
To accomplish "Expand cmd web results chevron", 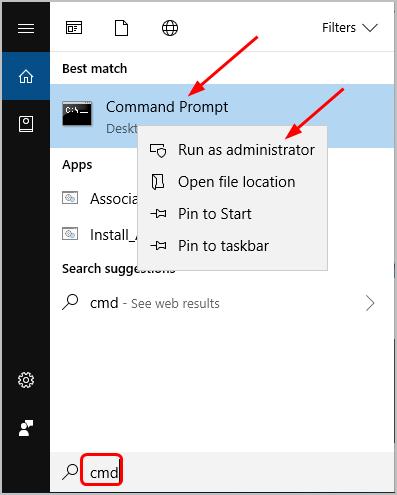I will coord(370,303).
